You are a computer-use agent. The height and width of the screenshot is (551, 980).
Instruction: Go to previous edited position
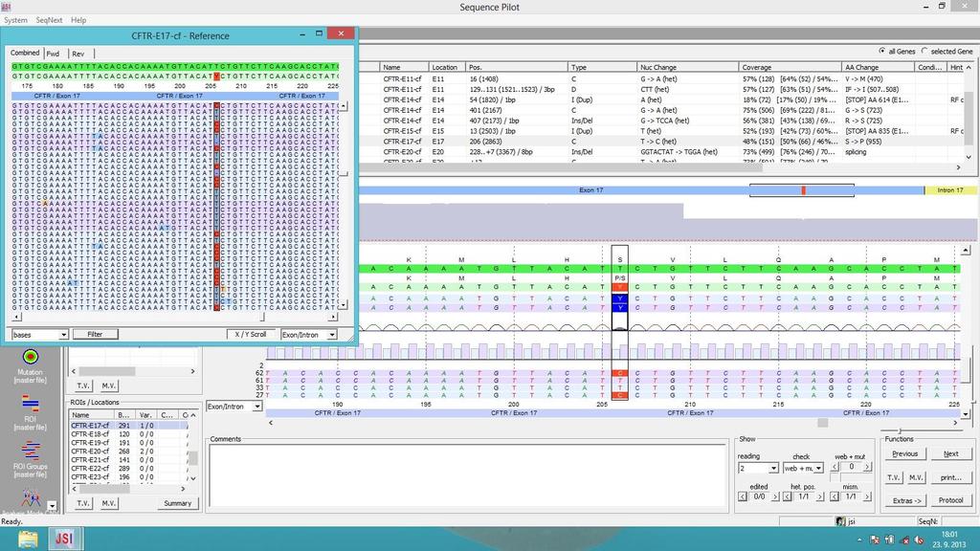[x=743, y=496]
